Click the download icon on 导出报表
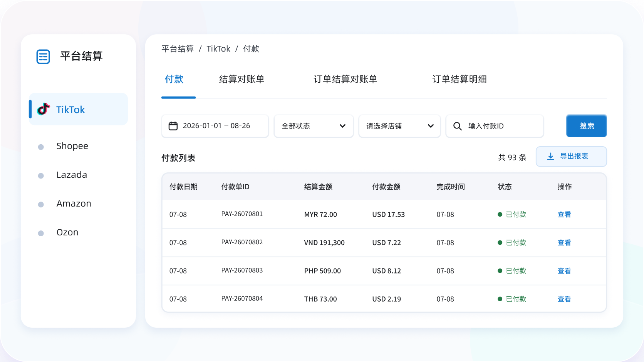The height and width of the screenshot is (362, 644). coord(551,156)
